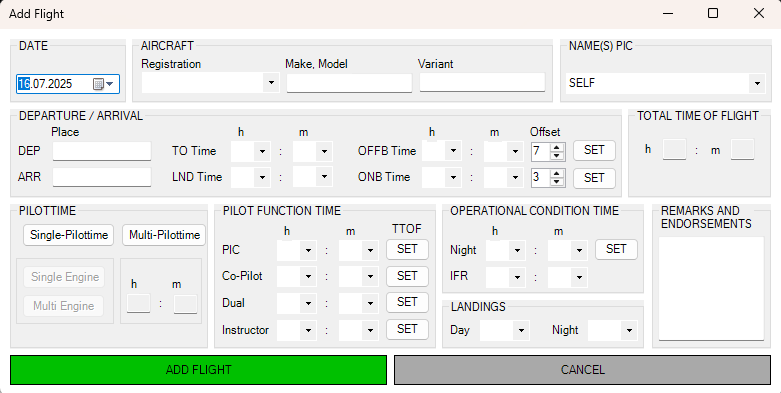Click the gray CANCEL button
The width and height of the screenshot is (781, 393).
point(582,370)
